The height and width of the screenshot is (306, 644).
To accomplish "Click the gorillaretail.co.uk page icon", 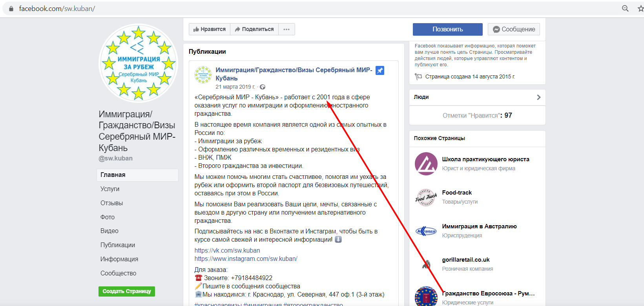I will 426,264.
